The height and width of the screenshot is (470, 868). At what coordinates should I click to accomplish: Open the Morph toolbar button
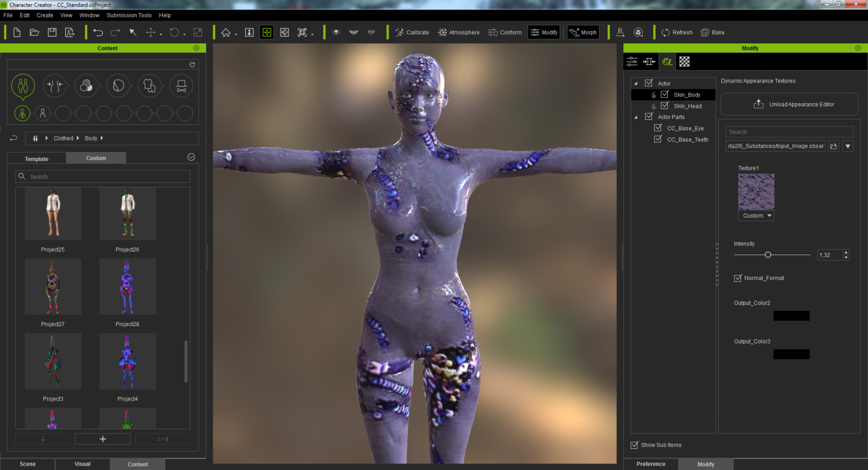[583, 33]
